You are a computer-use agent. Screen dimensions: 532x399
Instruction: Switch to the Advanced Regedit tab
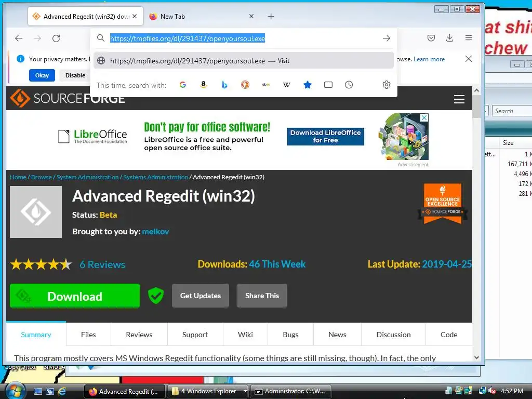click(86, 16)
